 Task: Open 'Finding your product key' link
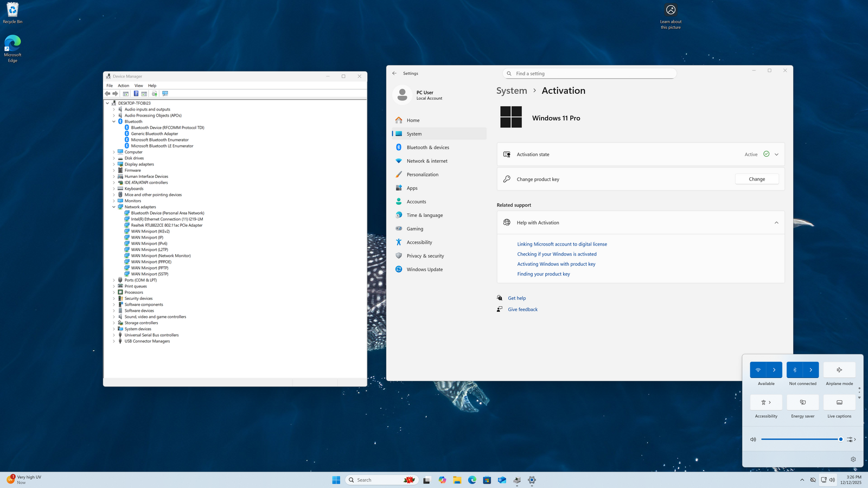pyautogui.click(x=544, y=274)
